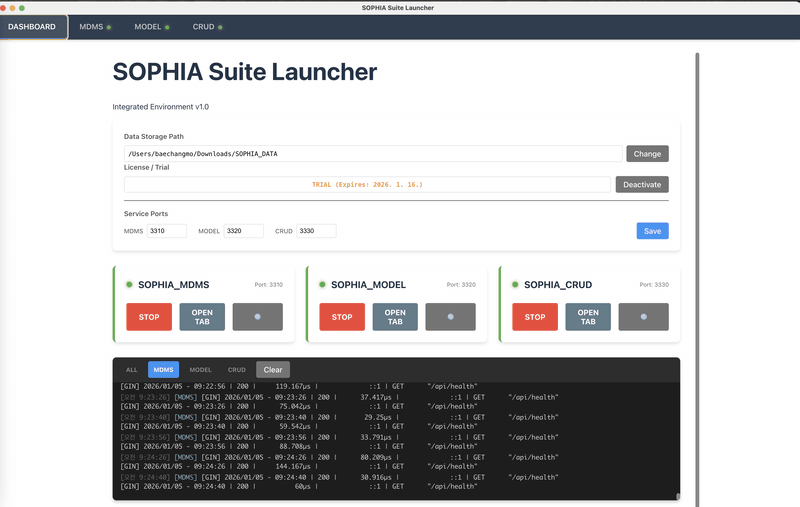Click the Deactivate license button

642,185
